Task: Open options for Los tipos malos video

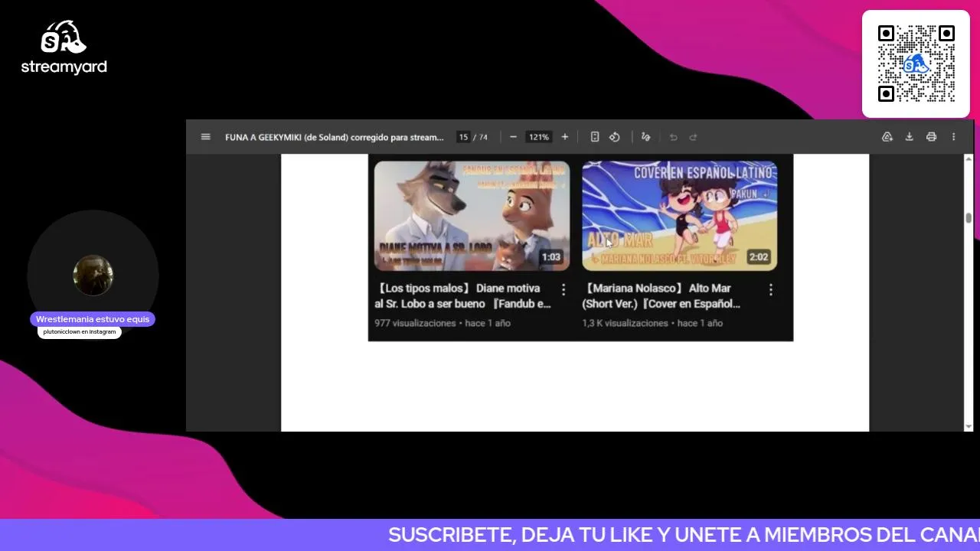Action: (x=563, y=289)
